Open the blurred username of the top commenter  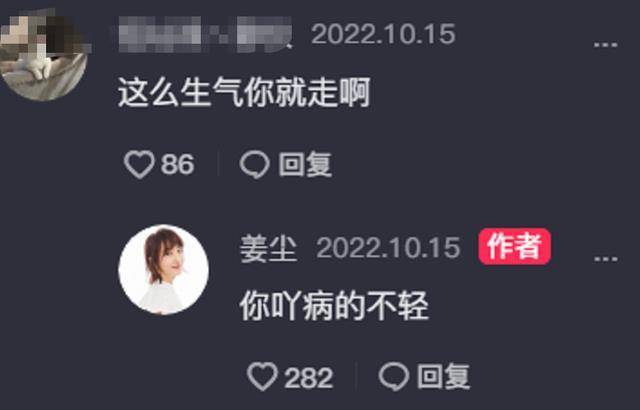pos(205,35)
